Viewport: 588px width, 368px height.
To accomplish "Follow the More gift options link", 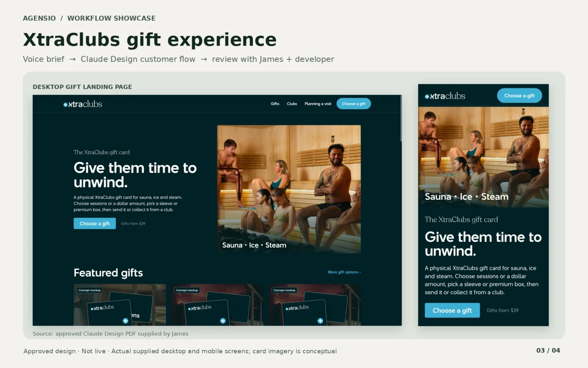I will tap(344, 272).
